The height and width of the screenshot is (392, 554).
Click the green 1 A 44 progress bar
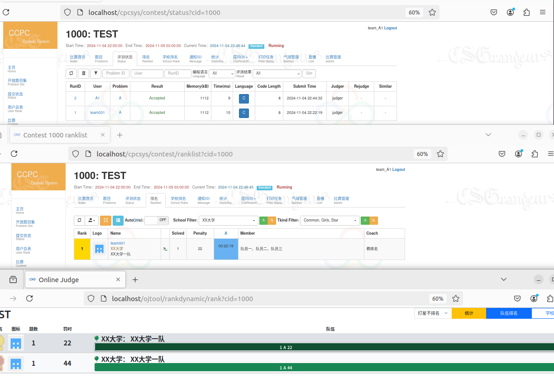(x=324, y=368)
